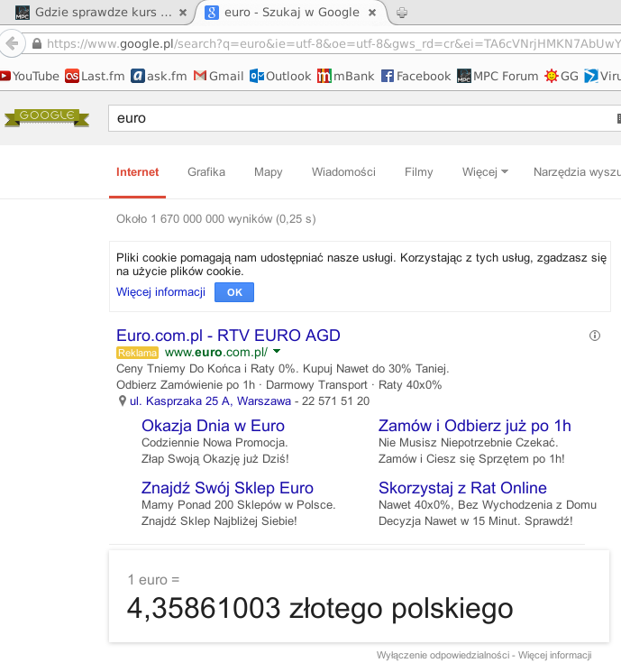Viewport: 621px width, 672px height.
Task: Expand the Więcej dropdown menu
Action: pyautogui.click(x=485, y=172)
